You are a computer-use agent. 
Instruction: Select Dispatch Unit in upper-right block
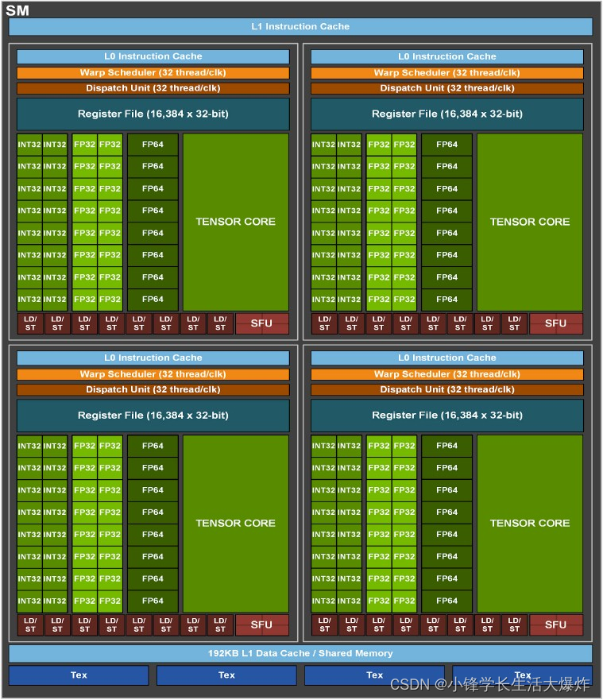[447, 88]
